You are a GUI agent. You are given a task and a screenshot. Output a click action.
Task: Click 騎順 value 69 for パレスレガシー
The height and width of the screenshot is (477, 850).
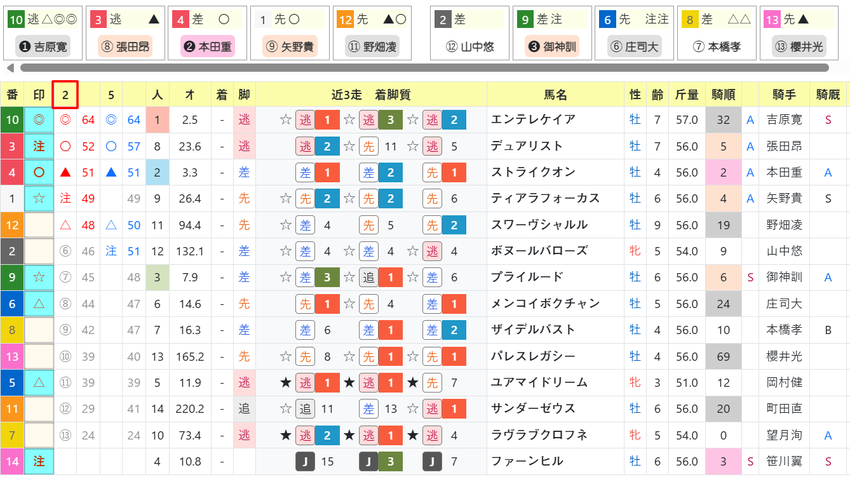[x=723, y=357]
